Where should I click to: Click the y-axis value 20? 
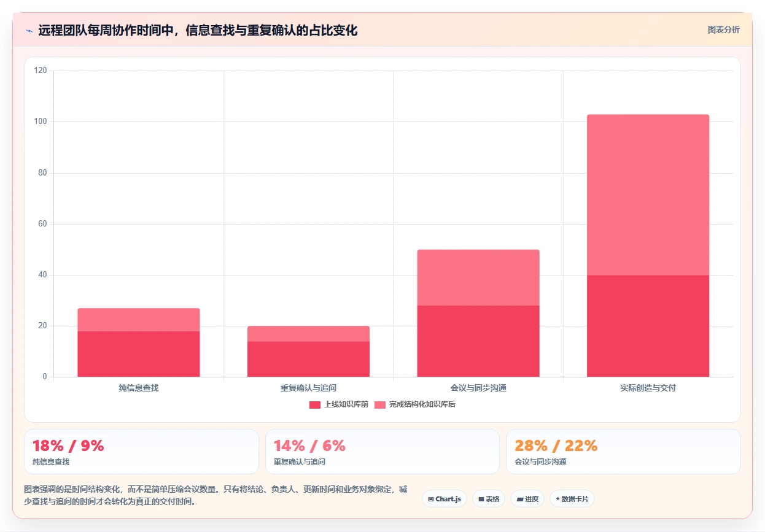click(x=42, y=326)
